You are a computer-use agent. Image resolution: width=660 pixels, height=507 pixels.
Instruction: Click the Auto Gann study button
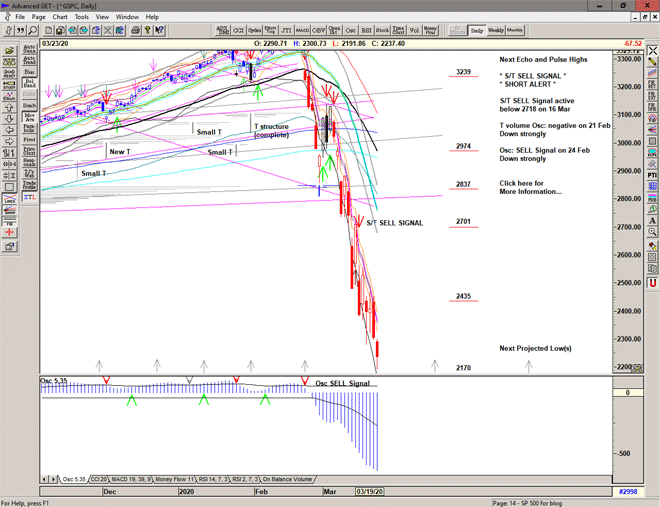tap(29, 46)
